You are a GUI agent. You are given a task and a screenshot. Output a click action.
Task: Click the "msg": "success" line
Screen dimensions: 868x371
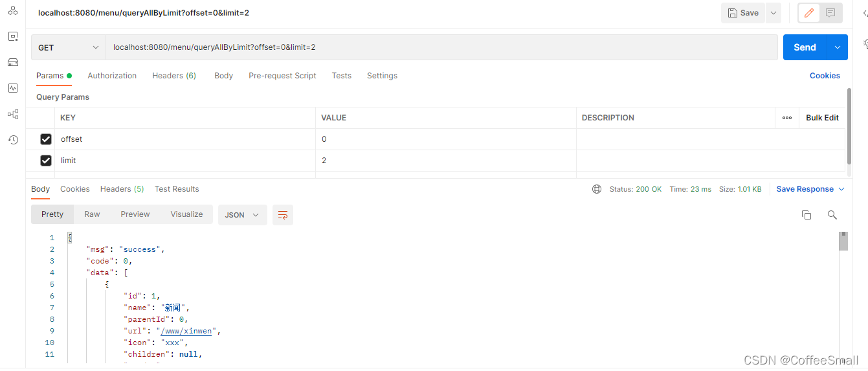126,249
